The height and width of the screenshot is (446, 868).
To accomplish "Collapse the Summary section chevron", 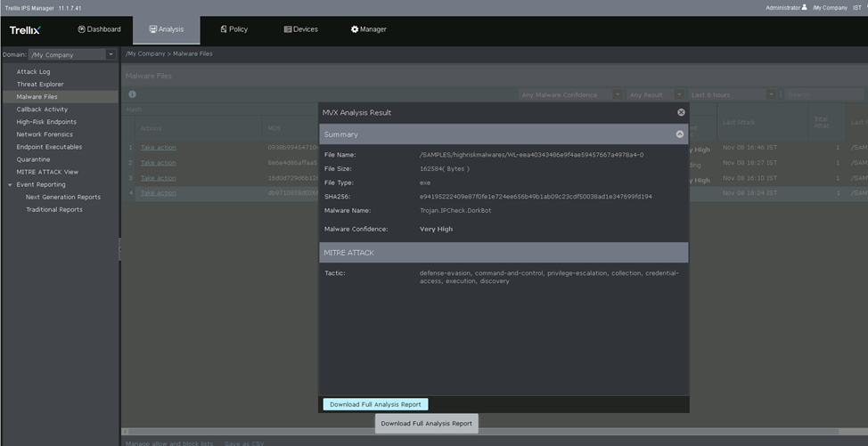I will [680, 134].
